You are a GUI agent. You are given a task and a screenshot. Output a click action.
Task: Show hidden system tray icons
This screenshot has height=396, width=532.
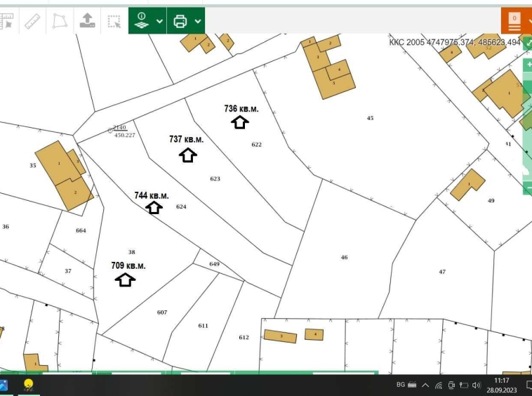(425, 385)
